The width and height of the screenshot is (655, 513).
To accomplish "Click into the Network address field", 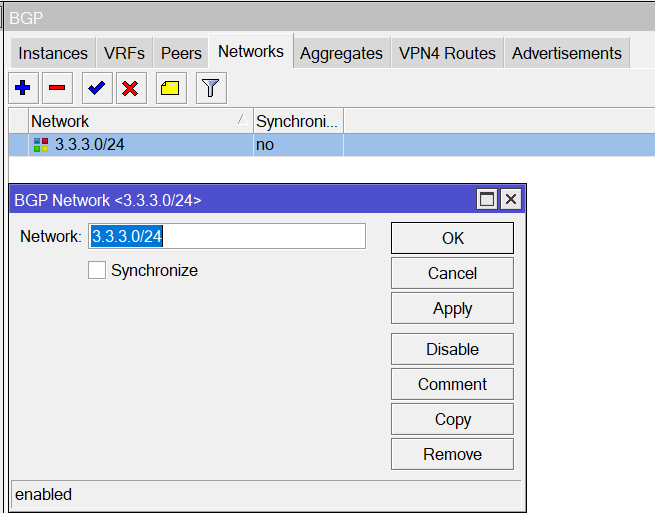I will pyautogui.click(x=227, y=236).
